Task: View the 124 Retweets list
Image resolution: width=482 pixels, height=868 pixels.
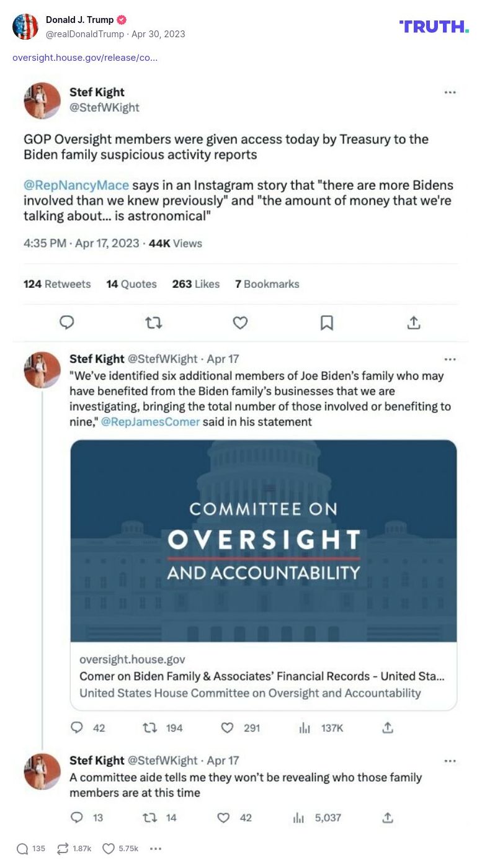Action: [x=57, y=284]
